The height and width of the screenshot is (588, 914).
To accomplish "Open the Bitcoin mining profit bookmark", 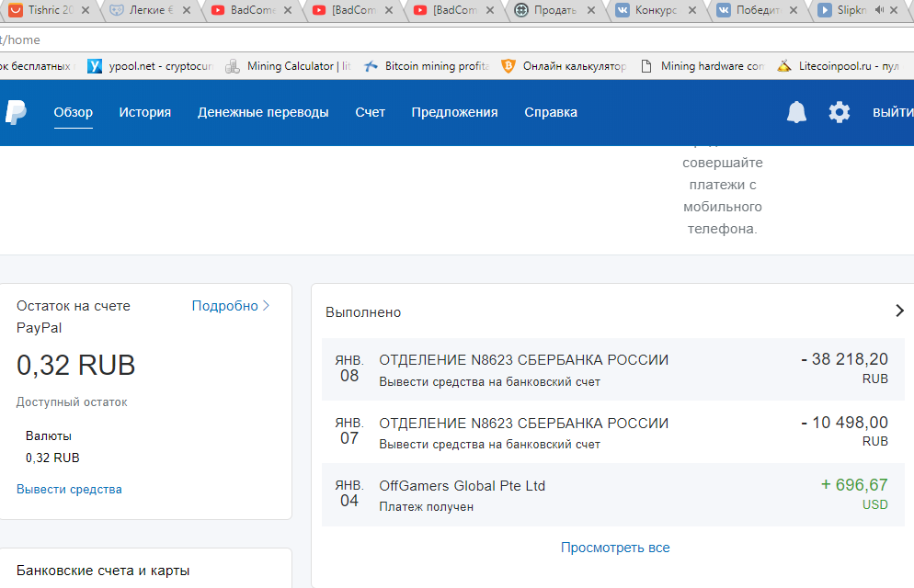I will point(427,66).
